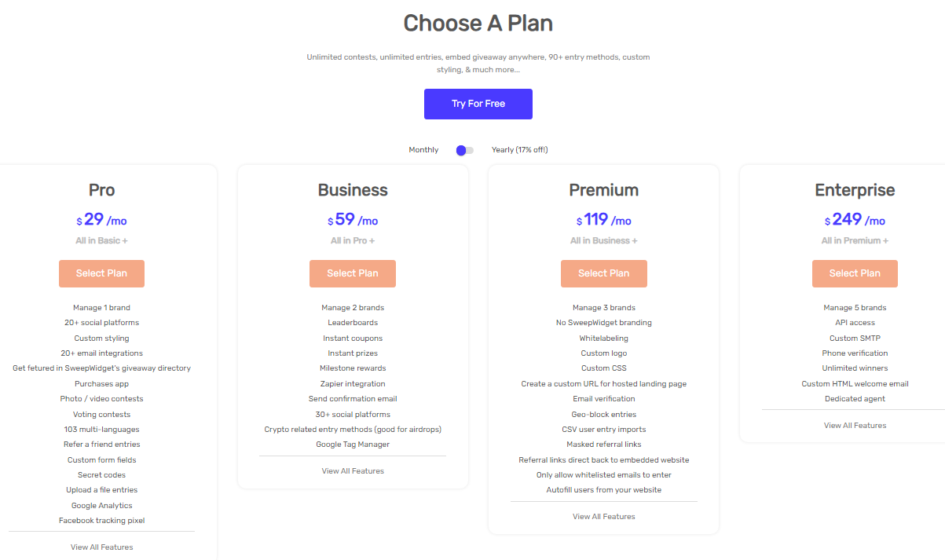This screenshot has width=945, height=560.
Task: Click the Leaderboards feature under Business
Action: point(352,322)
